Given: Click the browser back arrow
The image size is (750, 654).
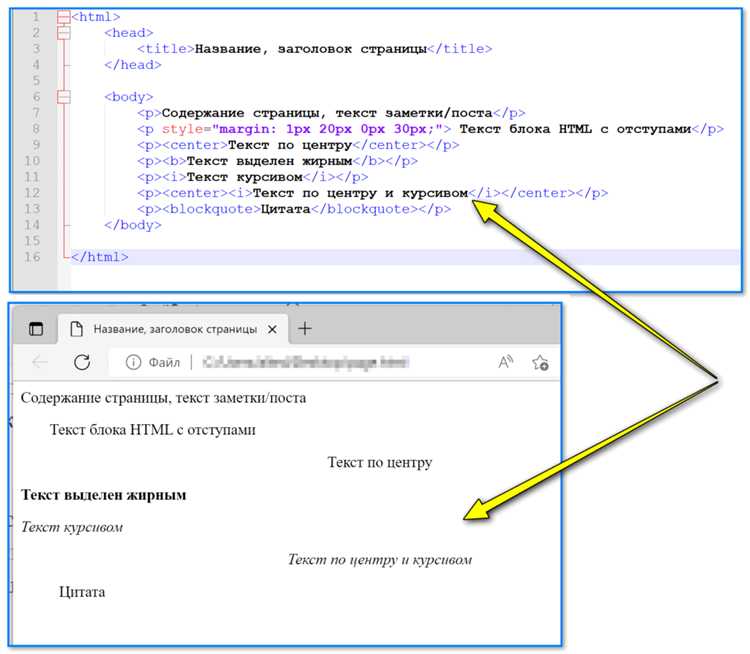Looking at the screenshot, I should 40,362.
